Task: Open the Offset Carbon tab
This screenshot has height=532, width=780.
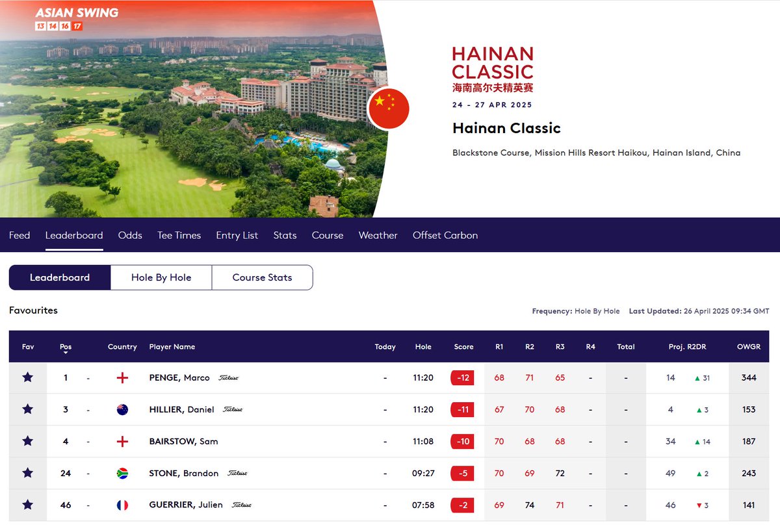Action: click(445, 235)
